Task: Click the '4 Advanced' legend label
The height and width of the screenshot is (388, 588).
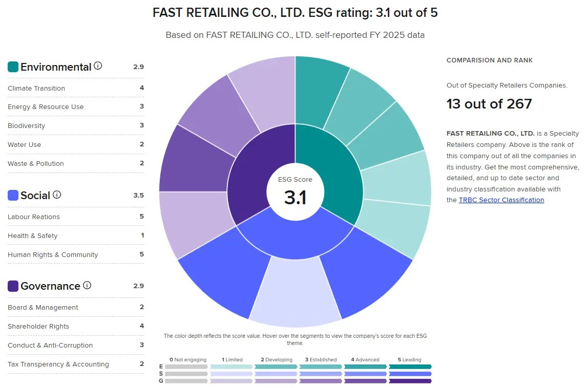Action: tap(365, 359)
